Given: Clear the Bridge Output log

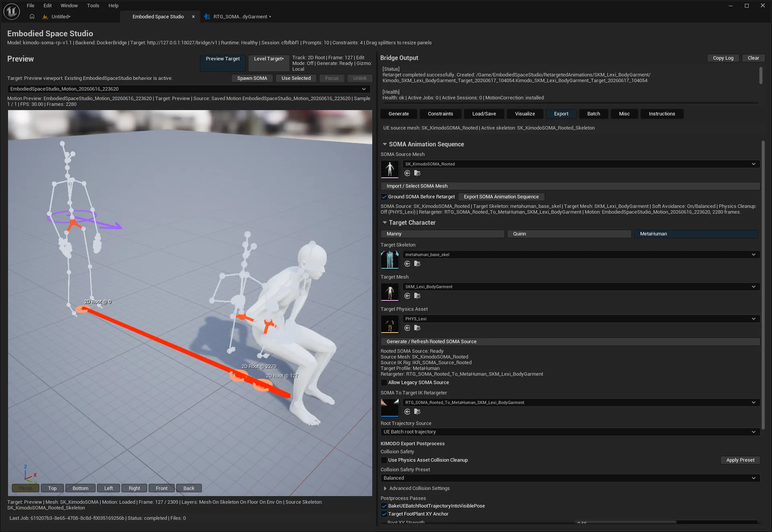Looking at the screenshot, I should tap(753, 58).
